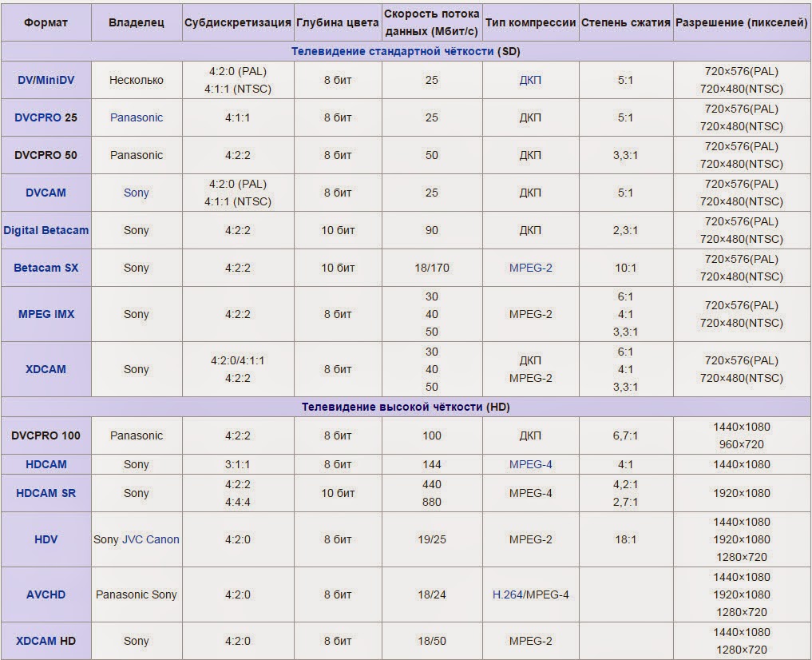Select the 1920×1080 resolution in HDCAM SR row
Image resolution: width=812 pixels, height=660 pixels.
pyautogui.click(x=742, y=493)
